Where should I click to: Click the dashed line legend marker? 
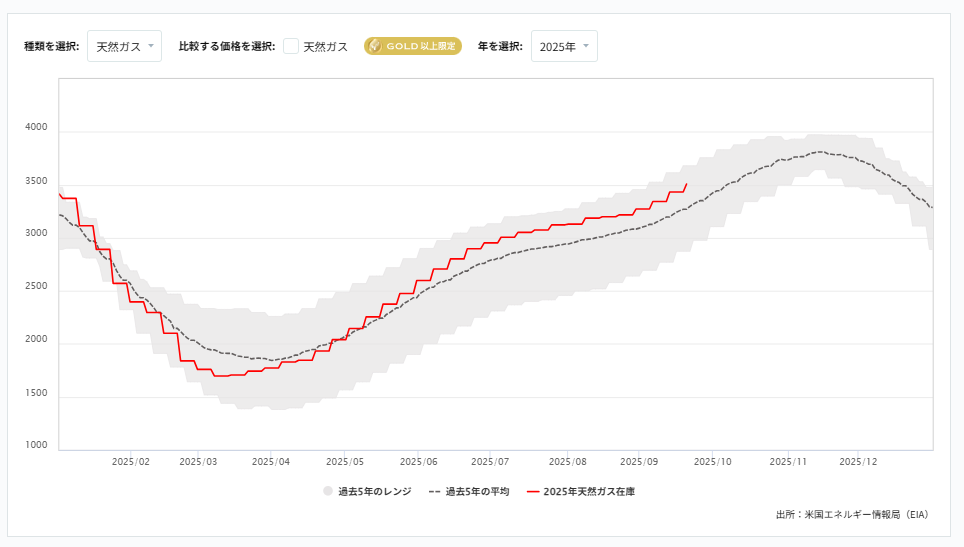click(435, 492)
